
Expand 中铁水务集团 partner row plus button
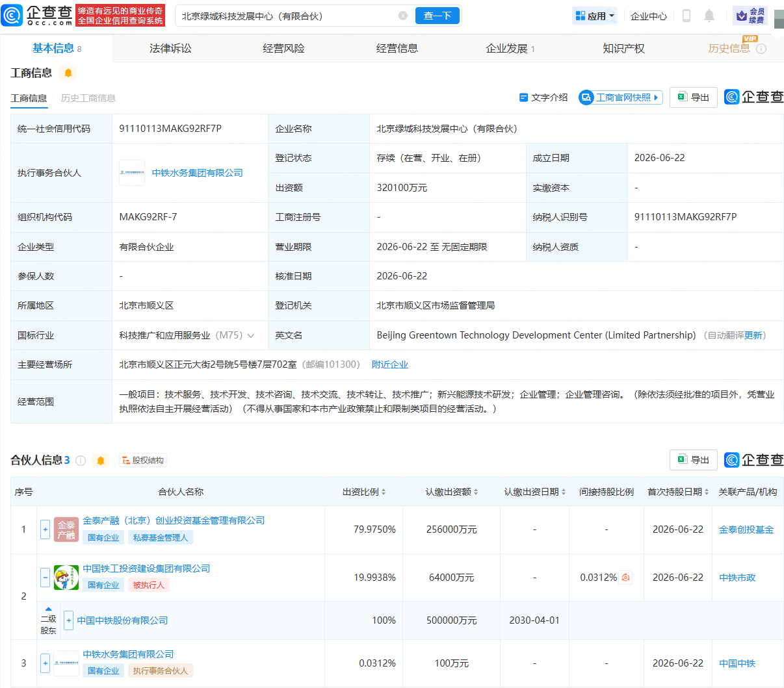click(x=45, y=663)
